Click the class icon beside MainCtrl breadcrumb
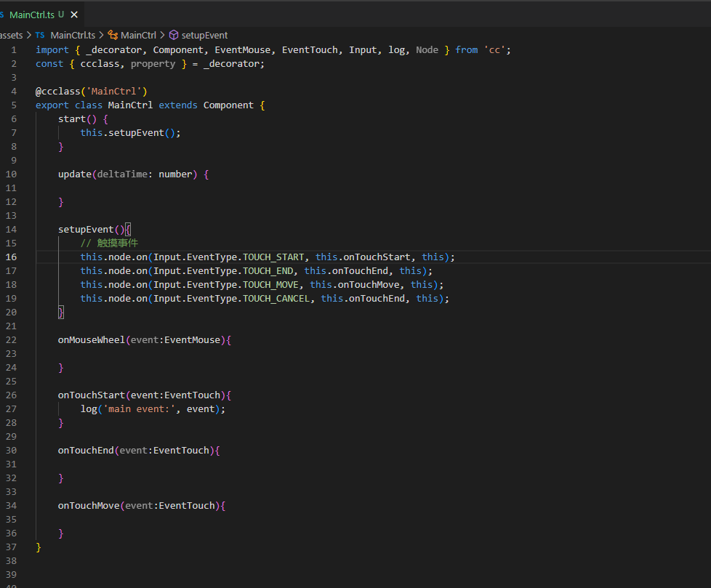Image resolution: width=711 pixels, height=588 pixels. tap(113, 35)
